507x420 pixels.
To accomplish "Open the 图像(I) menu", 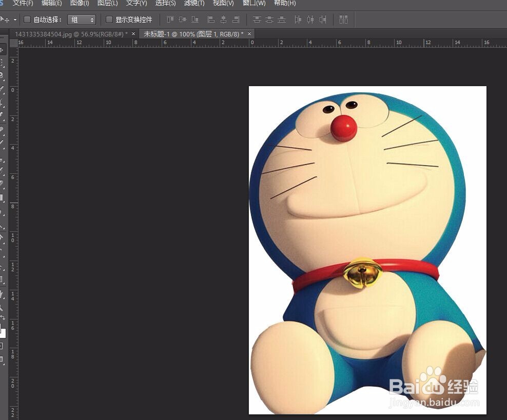I will (x=80, y=3).
